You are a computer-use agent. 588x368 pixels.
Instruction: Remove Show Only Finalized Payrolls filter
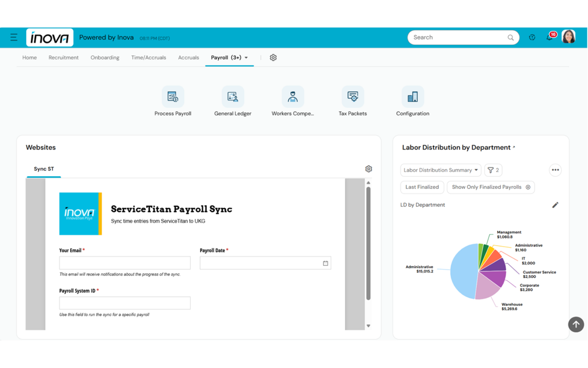(528, 187)
